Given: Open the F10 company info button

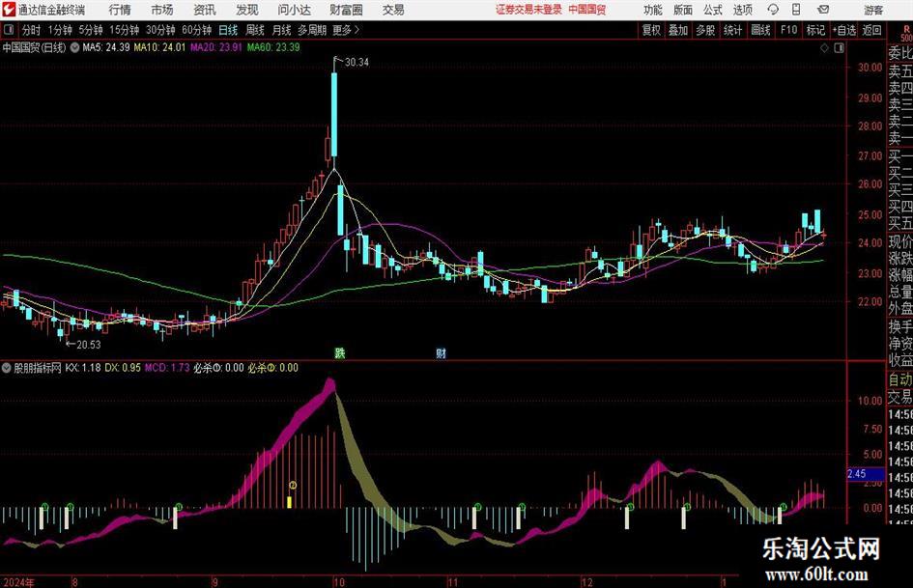Looking at the screenshot, I should tap(788, 30).
